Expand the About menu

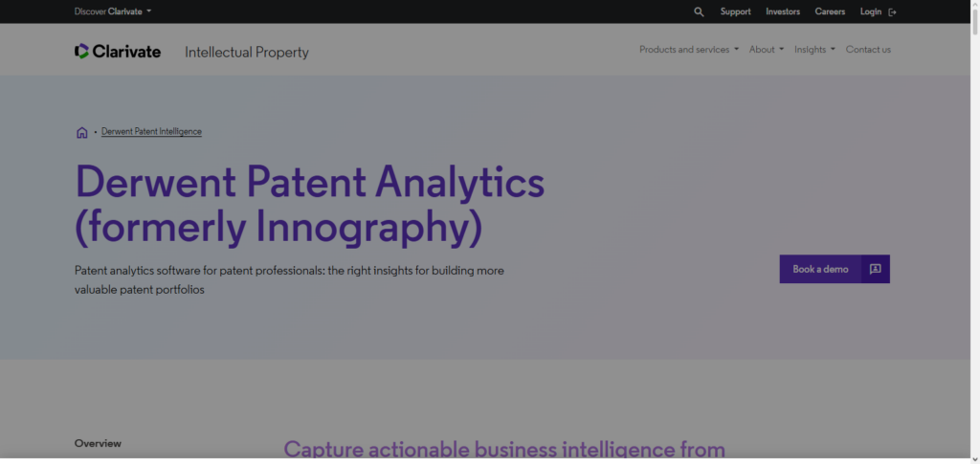(767, 50)
